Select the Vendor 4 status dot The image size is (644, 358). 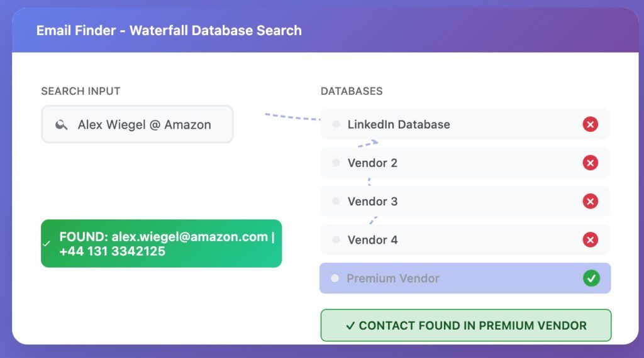pyautogui.click(x=336, y=240)
